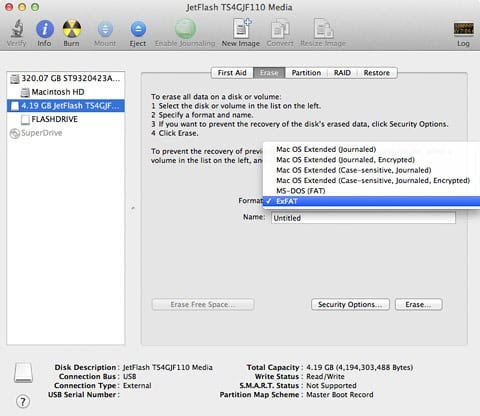This screenshot has height=416, width=480.
Task: Switch to the First Aid tab
Action: tap(232, 73)
